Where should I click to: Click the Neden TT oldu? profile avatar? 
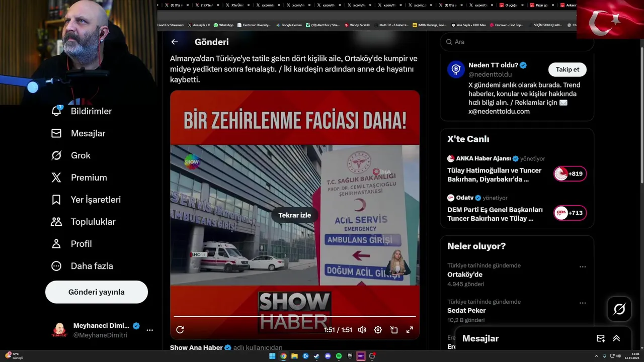(x=456, y=69)
